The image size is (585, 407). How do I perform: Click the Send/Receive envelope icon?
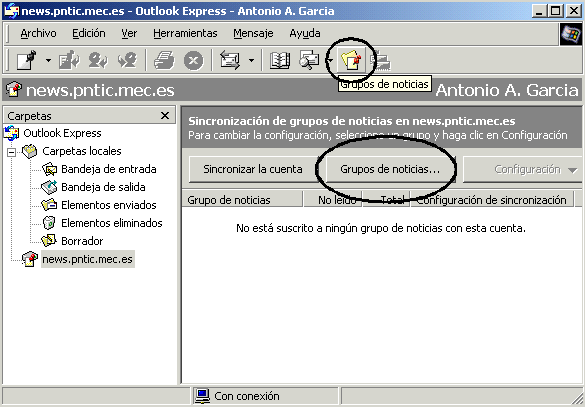(x=230, y=60)
